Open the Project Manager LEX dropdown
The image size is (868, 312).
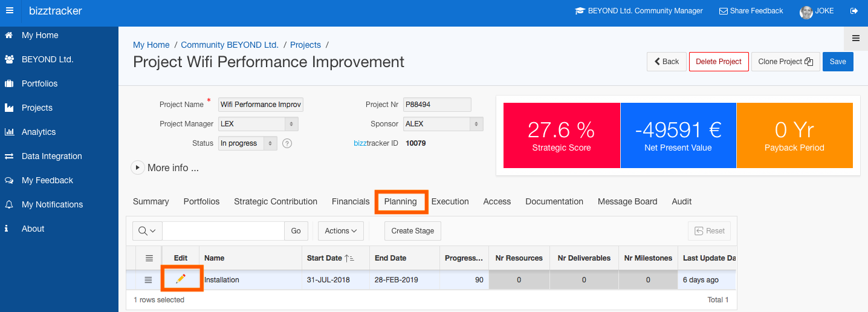click(x=258, y=124)
